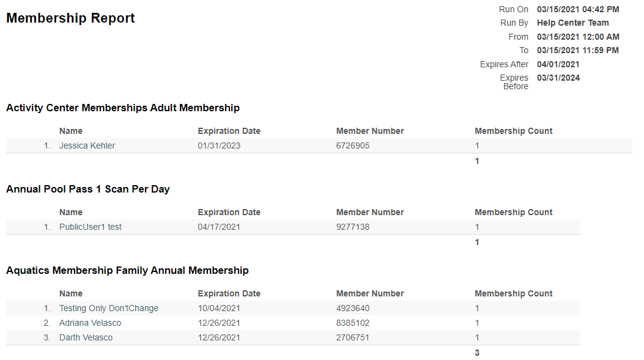Click expiration date 04/17/2021

219,227
